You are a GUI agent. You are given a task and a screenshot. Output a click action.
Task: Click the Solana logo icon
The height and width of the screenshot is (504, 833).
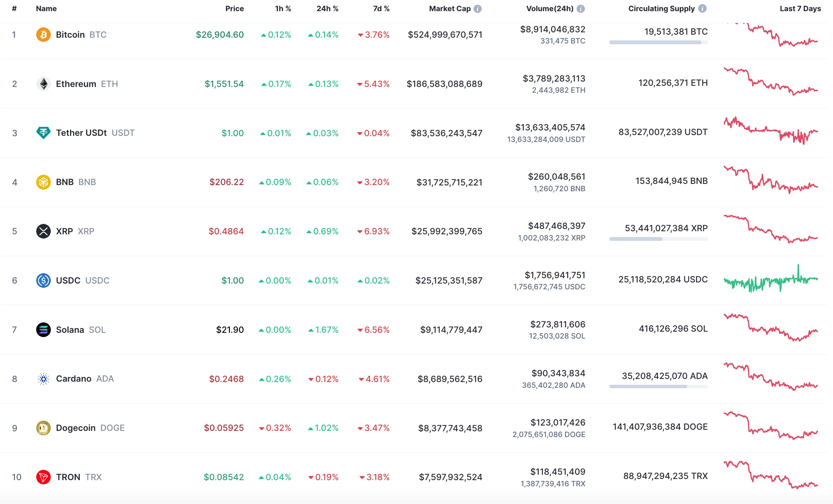(43, 330)
